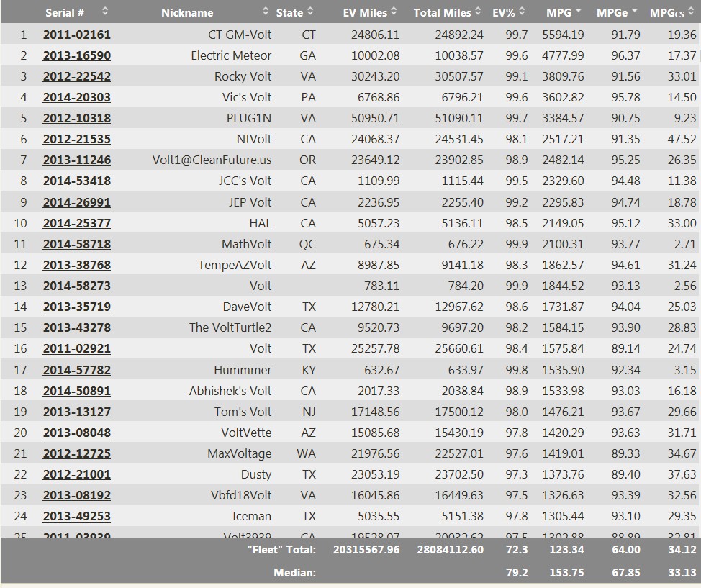Image resolution: width=701 pixels, height=588 pixels.
Task: Follow the 2012-10318 PLUG1N serial link
Action: pyautogui.click(x=76, y=118)
